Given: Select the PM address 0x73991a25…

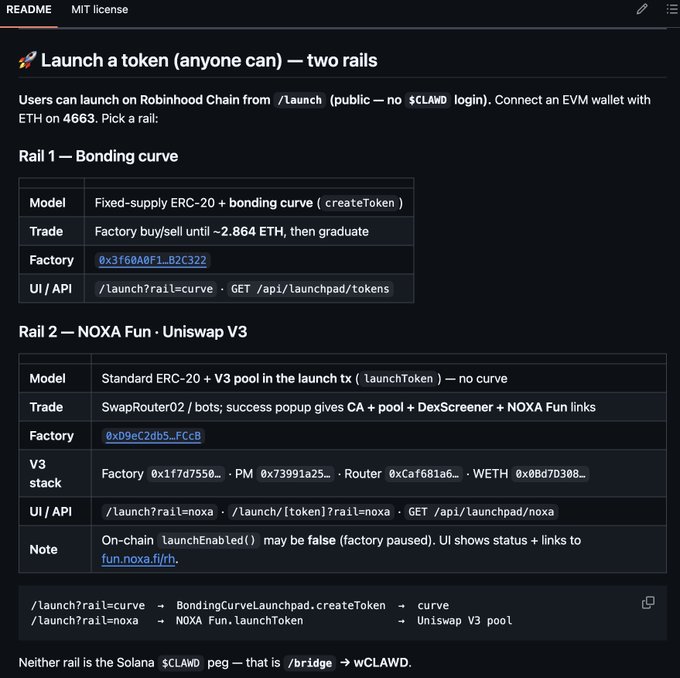Looking at the screenshot, I should pyautogui.click(x=295, y=474).
